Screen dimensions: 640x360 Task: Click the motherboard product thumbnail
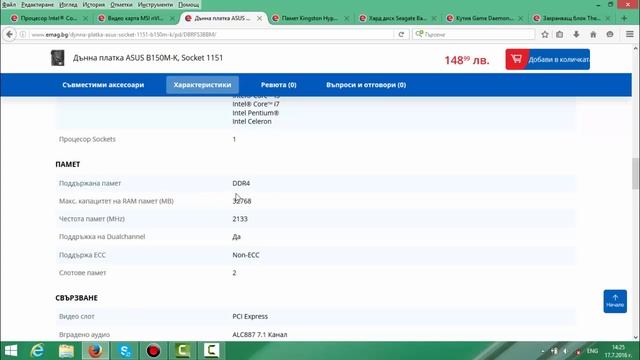pos(58,58)
